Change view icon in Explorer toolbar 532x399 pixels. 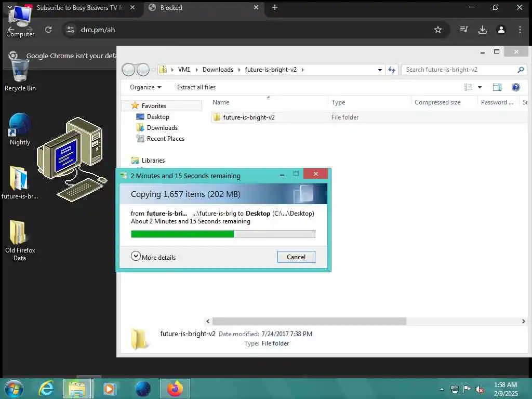pos(469,87)
